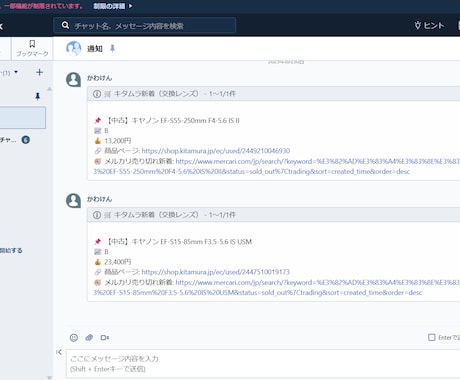
Task: Click sender name かわけん on first message
Action: (x=99, y=78)
